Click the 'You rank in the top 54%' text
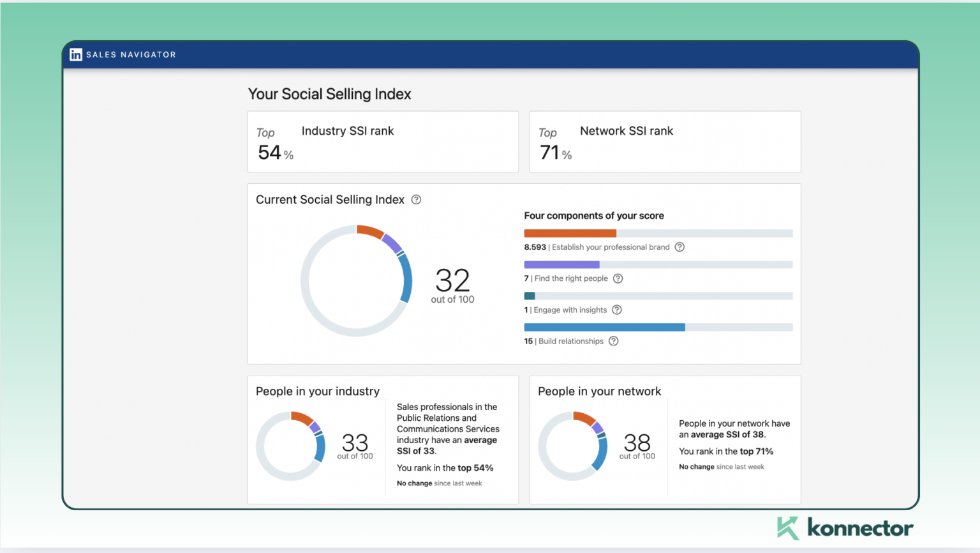 (x=445, y=468)
